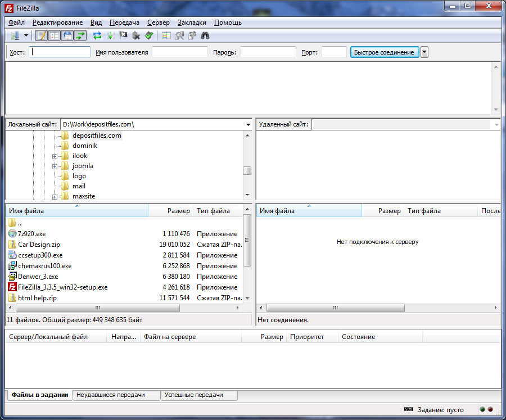Open the remote site path dropdown
The image size is (506, 420).
tap(496, 125)
